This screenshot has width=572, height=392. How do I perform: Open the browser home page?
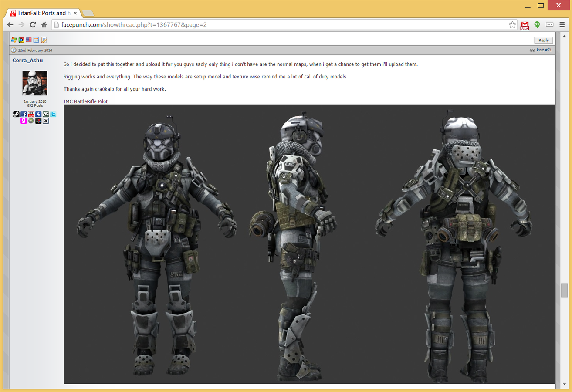[x=44, y=25]
